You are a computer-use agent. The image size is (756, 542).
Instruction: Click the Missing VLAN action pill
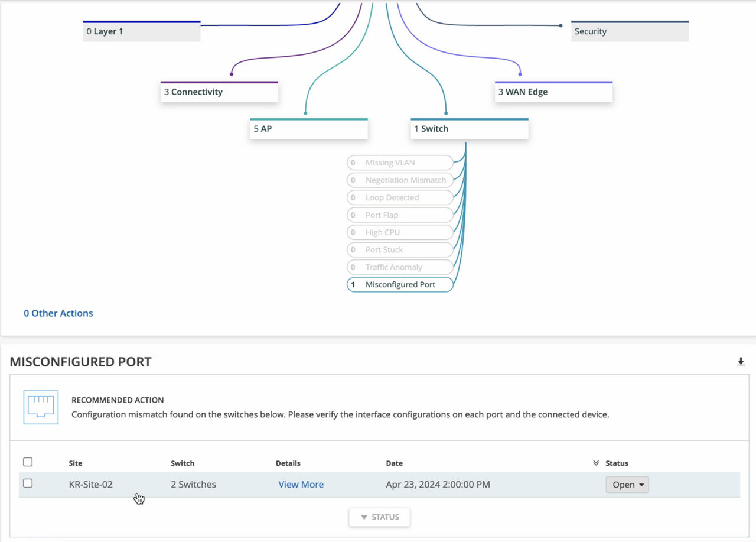click(x=400, y=163)
